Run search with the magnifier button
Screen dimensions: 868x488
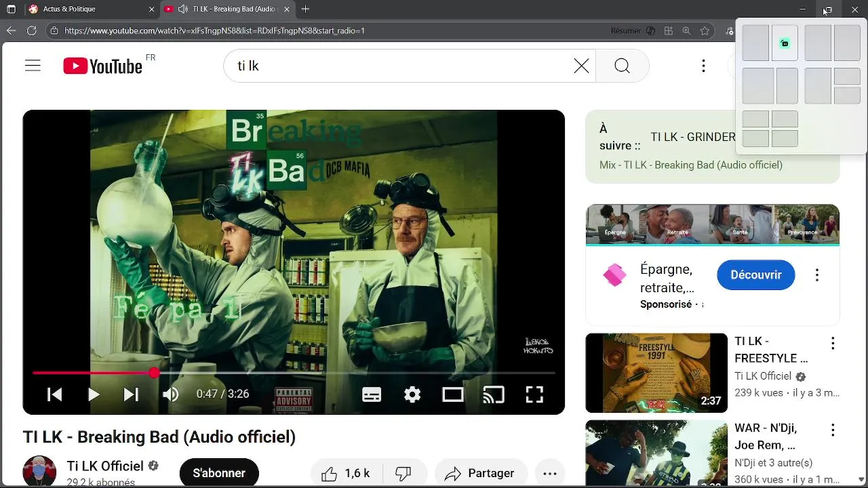point(622,66)
